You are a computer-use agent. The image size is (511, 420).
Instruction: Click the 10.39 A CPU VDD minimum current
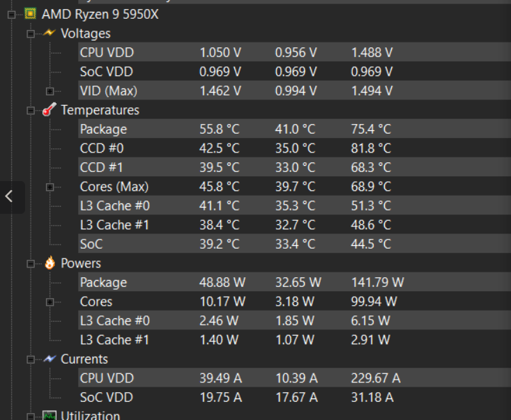tap(296, 378)
